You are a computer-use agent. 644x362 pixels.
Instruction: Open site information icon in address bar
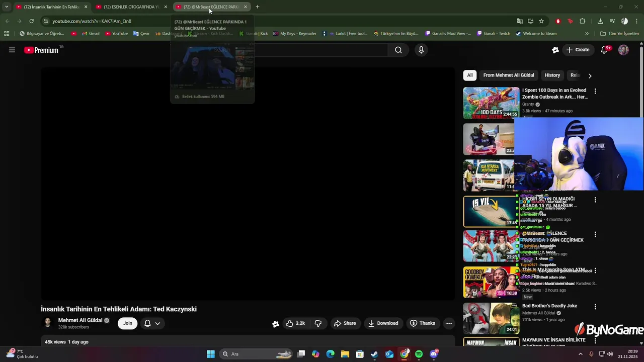point(46,21)
